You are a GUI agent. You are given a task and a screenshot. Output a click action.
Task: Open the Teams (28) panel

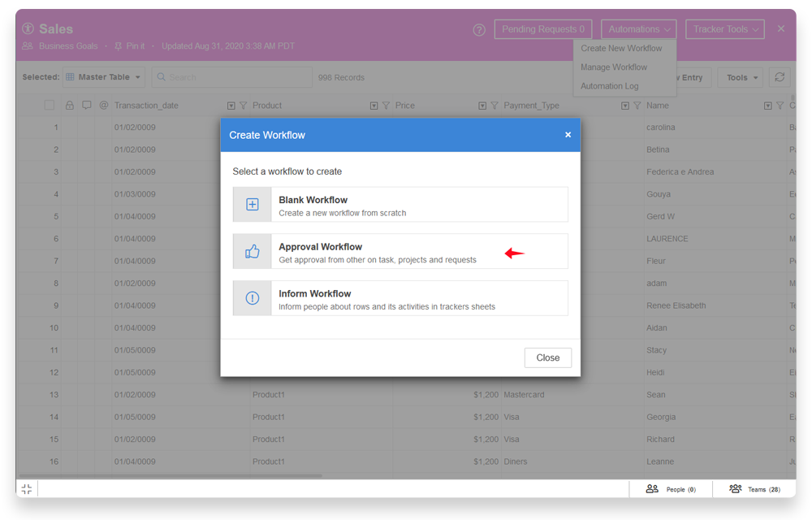754,489
